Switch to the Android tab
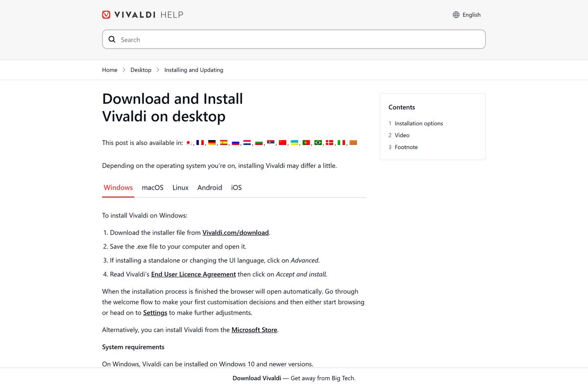This screenshot has width=588, height=388. coord(210,188)
